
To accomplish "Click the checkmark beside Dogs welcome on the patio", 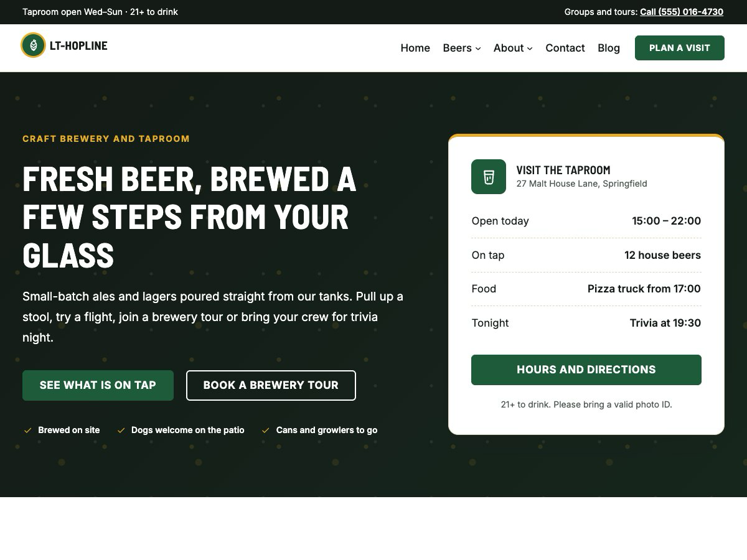I will coord(121,430).
